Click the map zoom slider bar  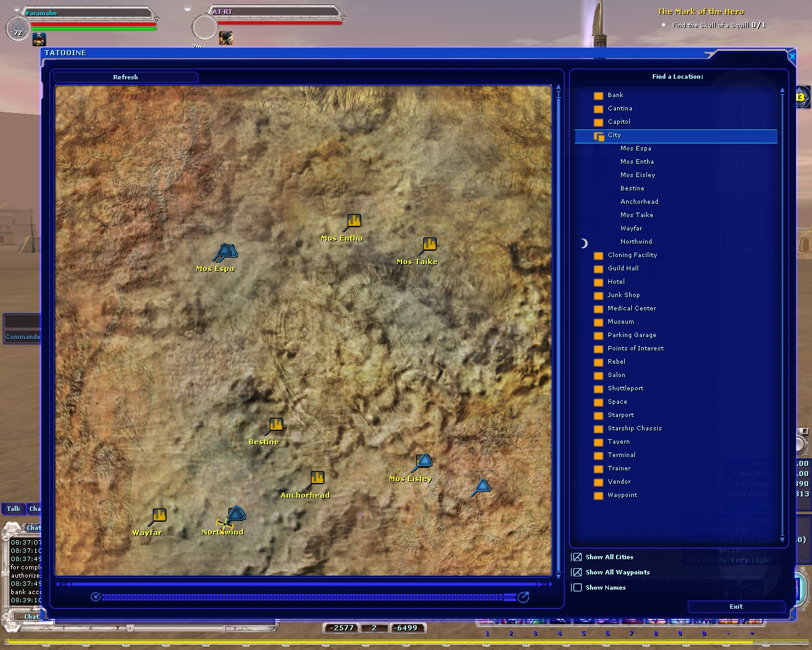[x=310, y=597]
